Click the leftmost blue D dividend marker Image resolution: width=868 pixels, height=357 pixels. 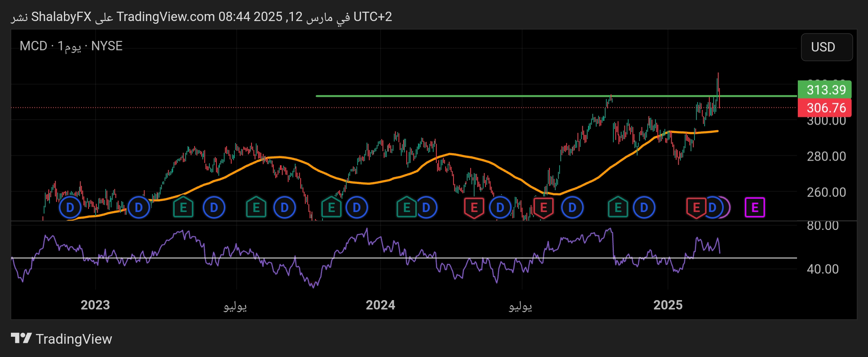coord(70,207)
